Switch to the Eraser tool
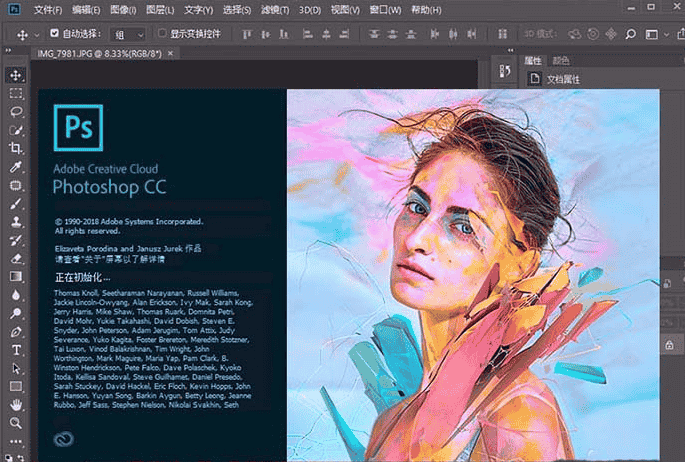 [x=16, y=258]
